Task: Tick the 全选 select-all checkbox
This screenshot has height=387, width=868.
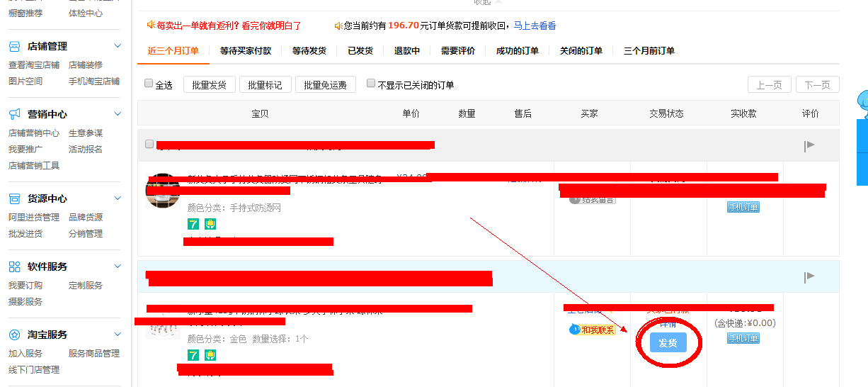Action: point(149,84)
